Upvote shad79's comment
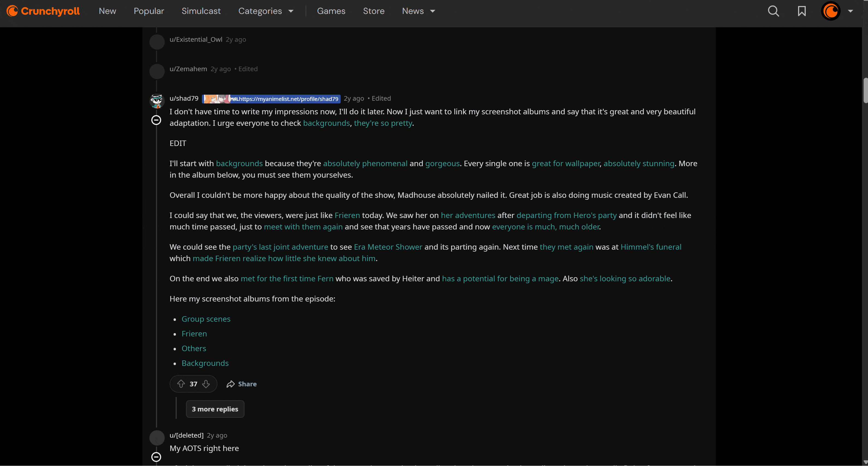 181,384
